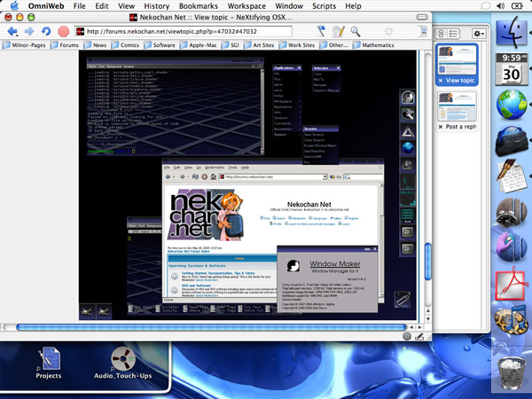Click the horizontal scrollbar thumb

(x=211, y=327)
